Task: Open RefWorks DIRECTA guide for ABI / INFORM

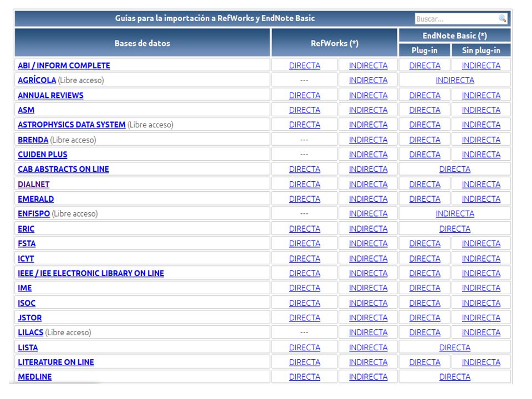Action: 305,65
